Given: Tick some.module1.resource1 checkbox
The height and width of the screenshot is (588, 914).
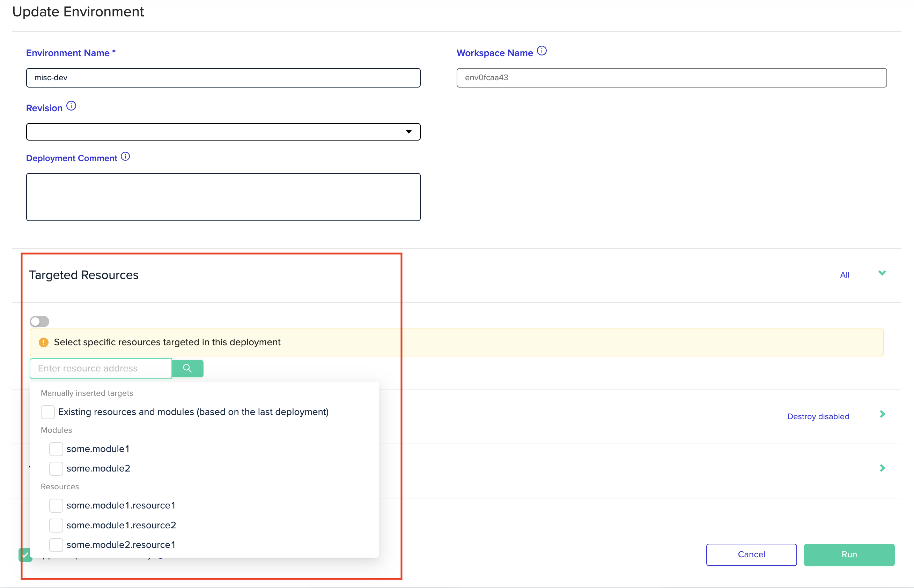Looking at the screenshot, I should [x=56, y=506].
